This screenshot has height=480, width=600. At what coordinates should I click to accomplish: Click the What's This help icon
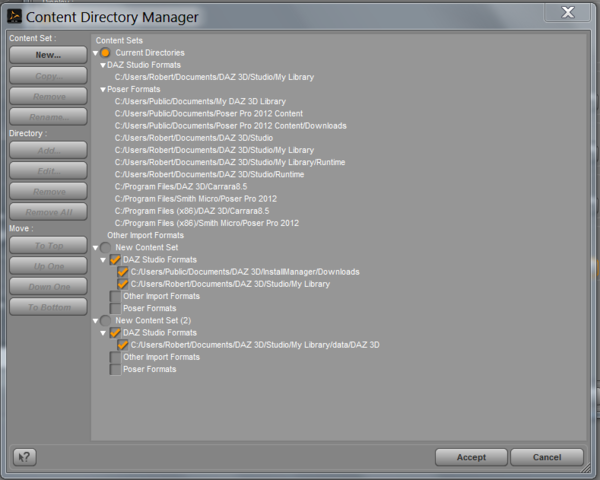pos(25,457)
